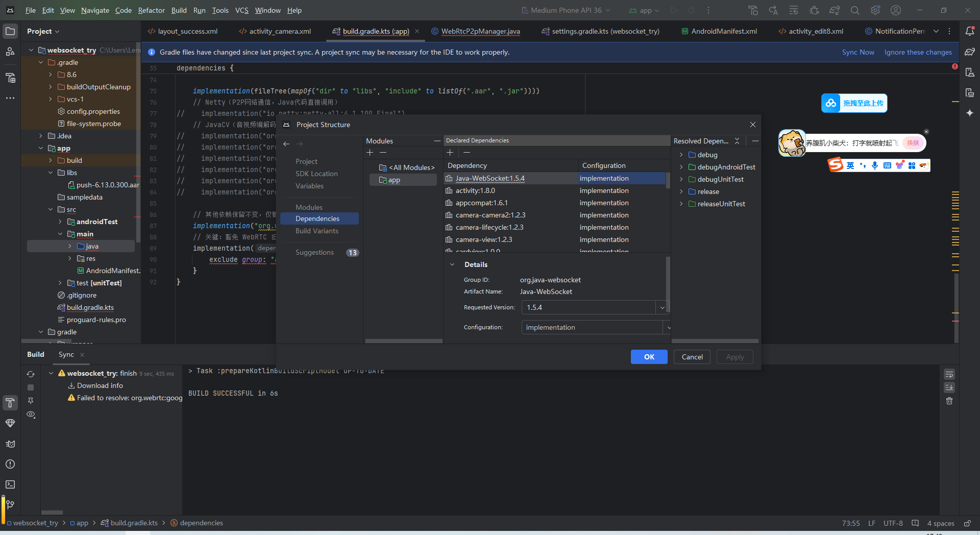Open IDE settings gear icon
The width and height of the screenshot is (980, 535).
pyautogui.click(x=875, y=10)
